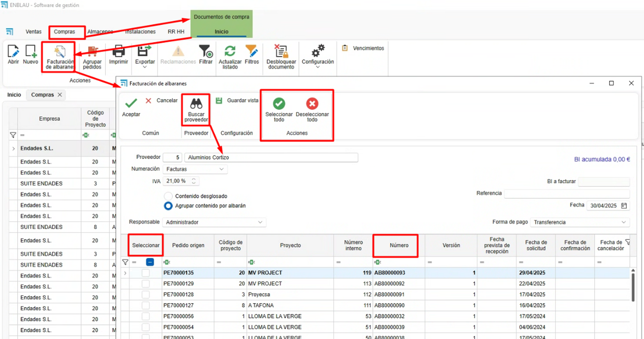This screenshot has width=644, height=339.
Task: Sort by the Número column header
Action: tap(399, 245)
